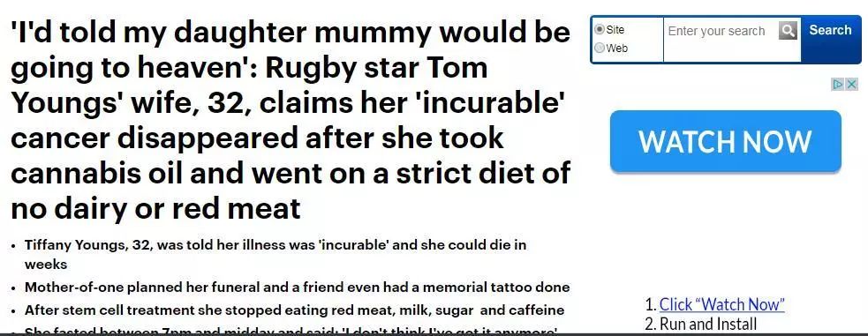Click the 'Web' radio label text
Screen dimensions: 868x336
pos(616,49)
